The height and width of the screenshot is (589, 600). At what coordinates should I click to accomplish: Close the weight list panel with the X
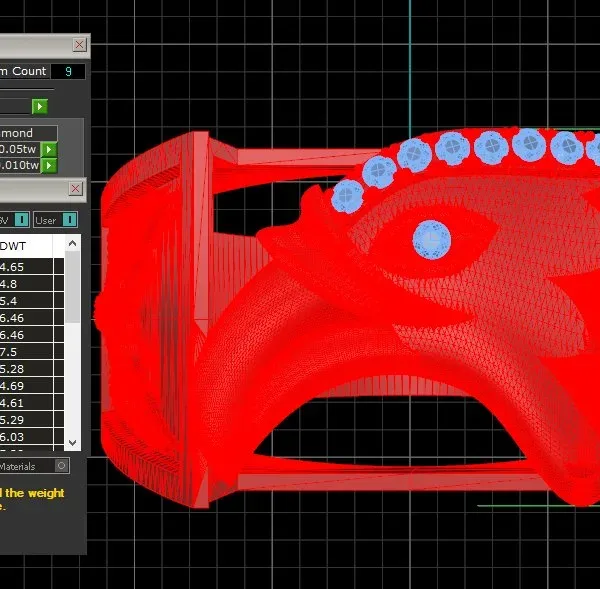click(x=75, y=188)
